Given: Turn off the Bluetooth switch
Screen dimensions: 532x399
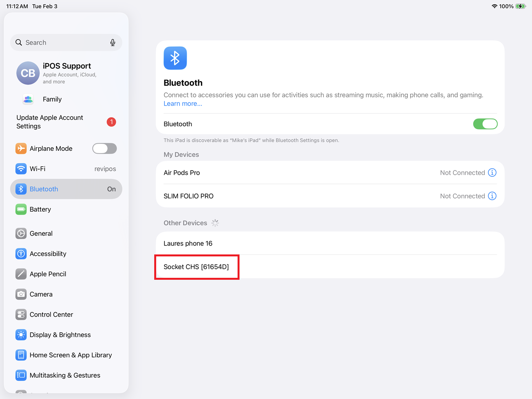Looking at the screenshot, I should click(x=485, y=124).
